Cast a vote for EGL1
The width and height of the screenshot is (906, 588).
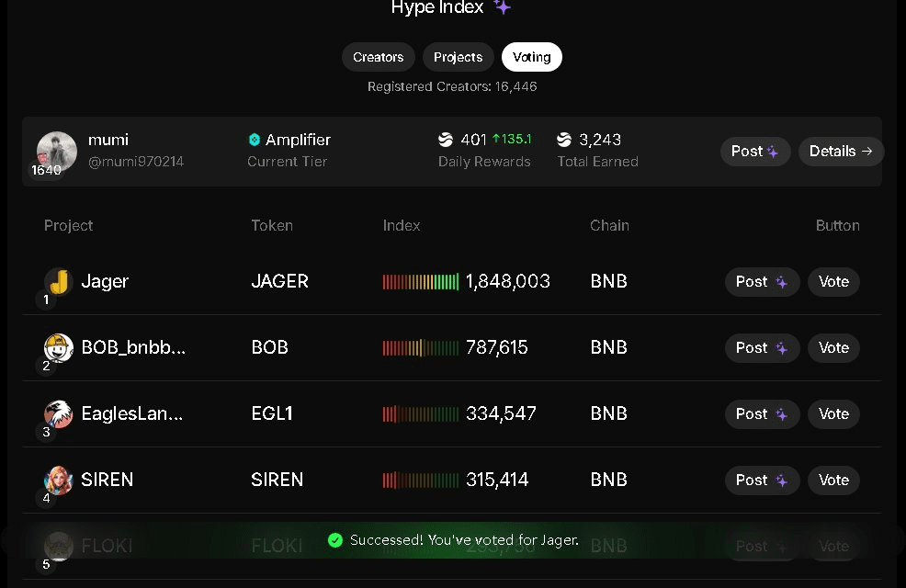click(x=833, y=414)
